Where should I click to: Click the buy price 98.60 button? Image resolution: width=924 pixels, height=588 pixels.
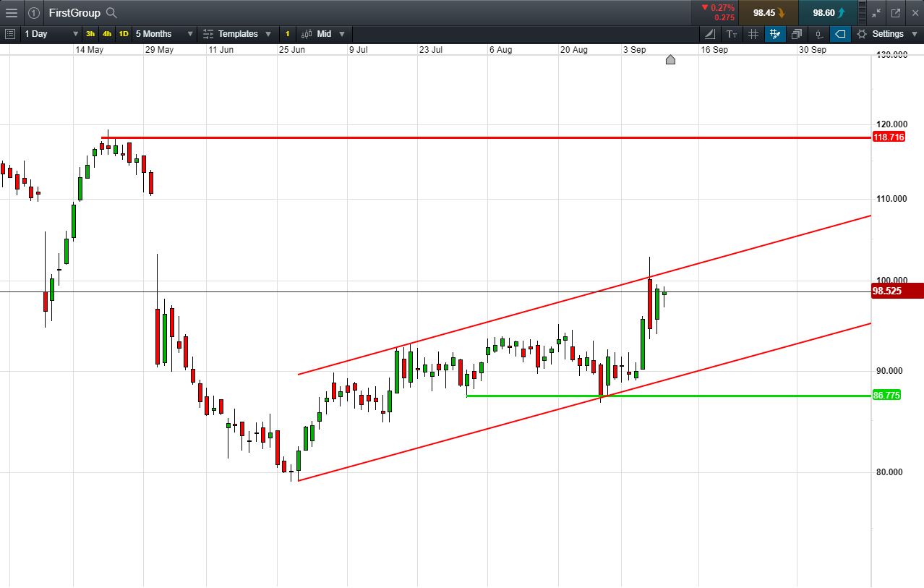tap(828, 12)
